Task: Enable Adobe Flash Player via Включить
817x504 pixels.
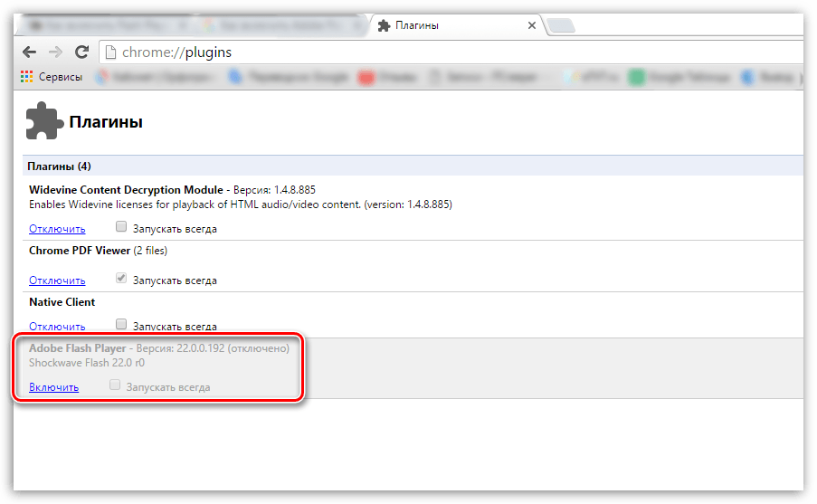Action: pyautogui.click(x=53, y=387)
